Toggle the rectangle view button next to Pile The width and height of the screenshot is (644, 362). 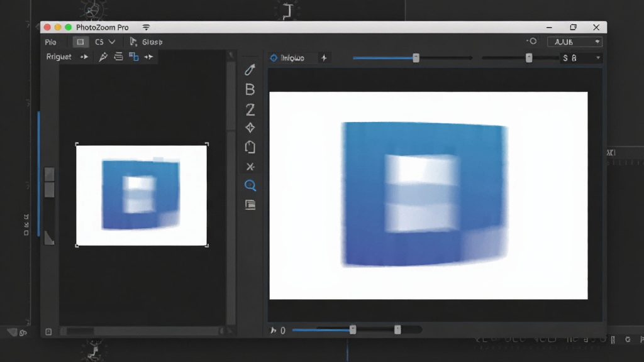pos(80,42)
